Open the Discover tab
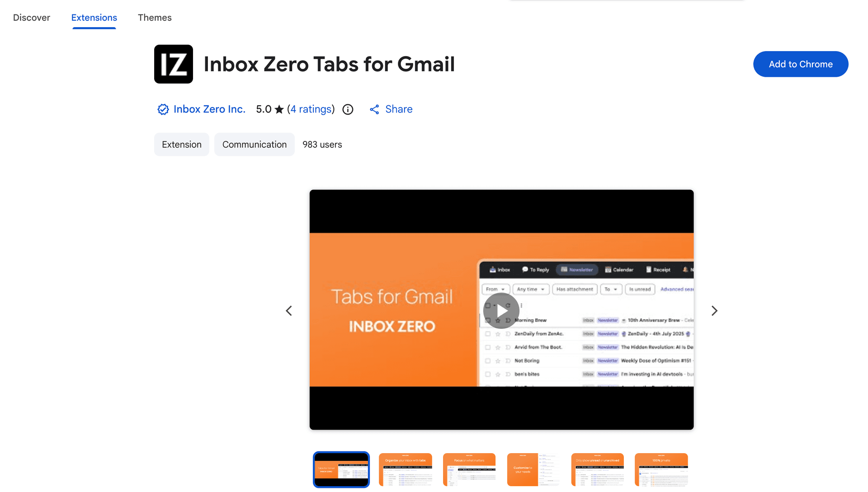Image resolution: width=868 pixels, height=492 pixels. 31,18
